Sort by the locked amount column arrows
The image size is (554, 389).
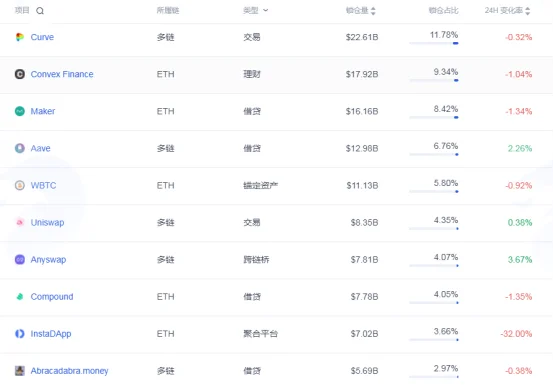373,11
